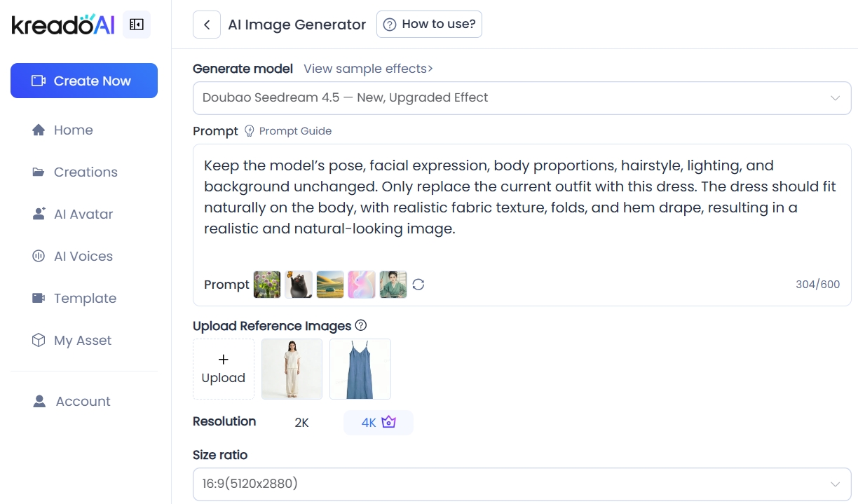858x504 pixels.
Task: Click the How to use? button
Action: (x=429, y=25)
